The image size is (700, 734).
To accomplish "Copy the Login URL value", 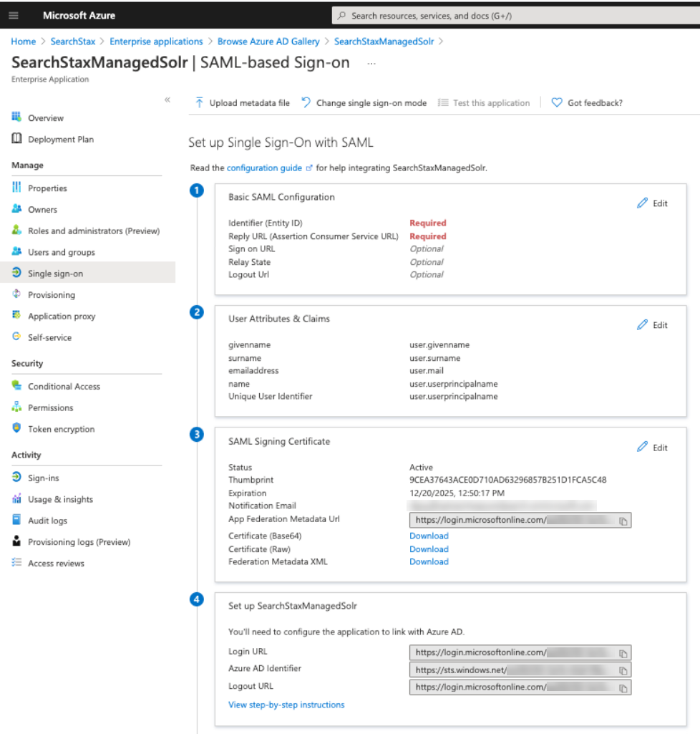I will point(623,654).
